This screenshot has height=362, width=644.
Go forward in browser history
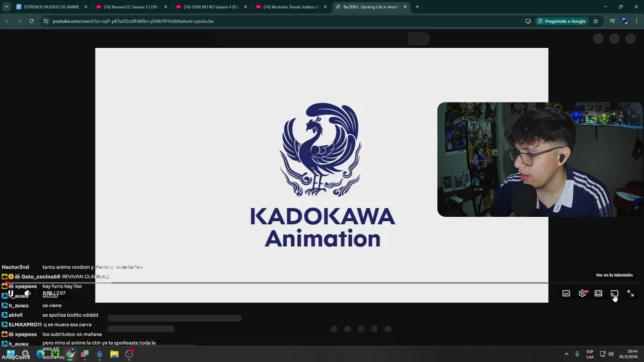coord(19,21)
